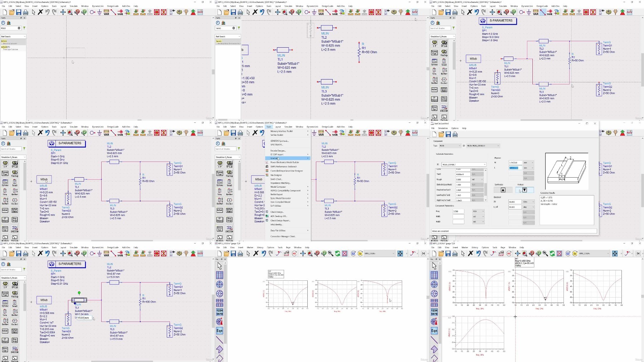This screenshot has width=644, height=362.
Task: Click the Polar plot palette icon in three-plot data display
Action: 220,284
